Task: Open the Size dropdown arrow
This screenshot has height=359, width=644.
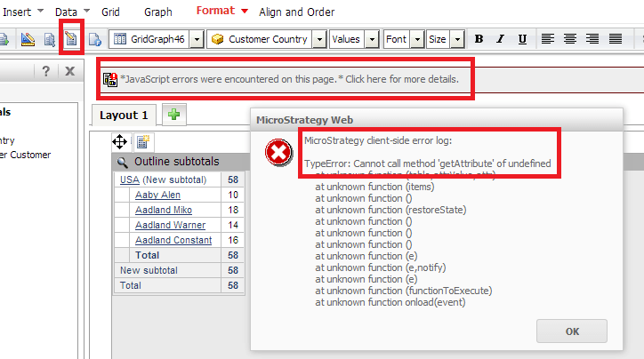Action: click(x=457, y=39)
